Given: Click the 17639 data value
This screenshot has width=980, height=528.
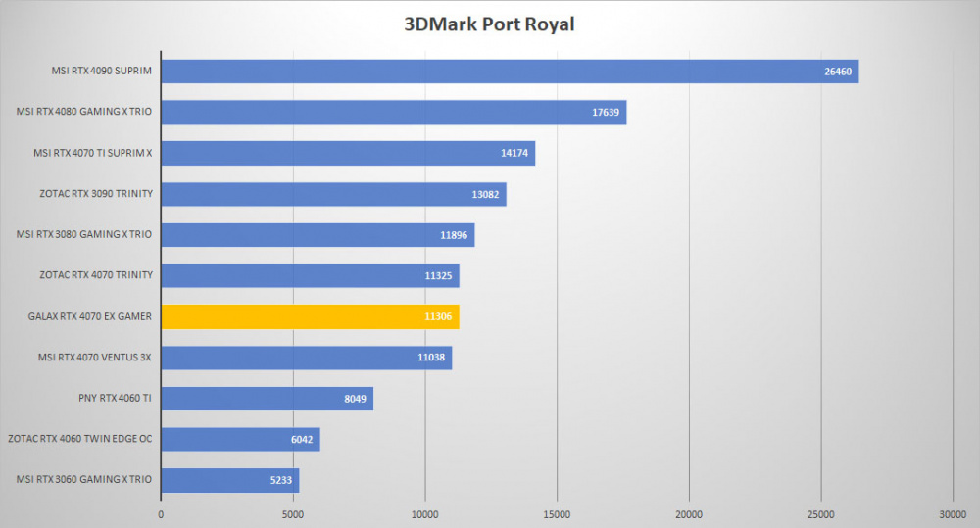Looking at the screenshot, I should [x=606, y=113].
